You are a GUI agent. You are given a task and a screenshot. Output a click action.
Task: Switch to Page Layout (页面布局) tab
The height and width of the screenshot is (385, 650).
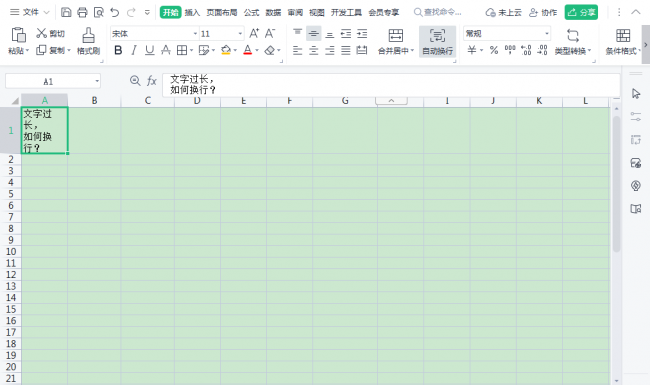coord(222,12)
